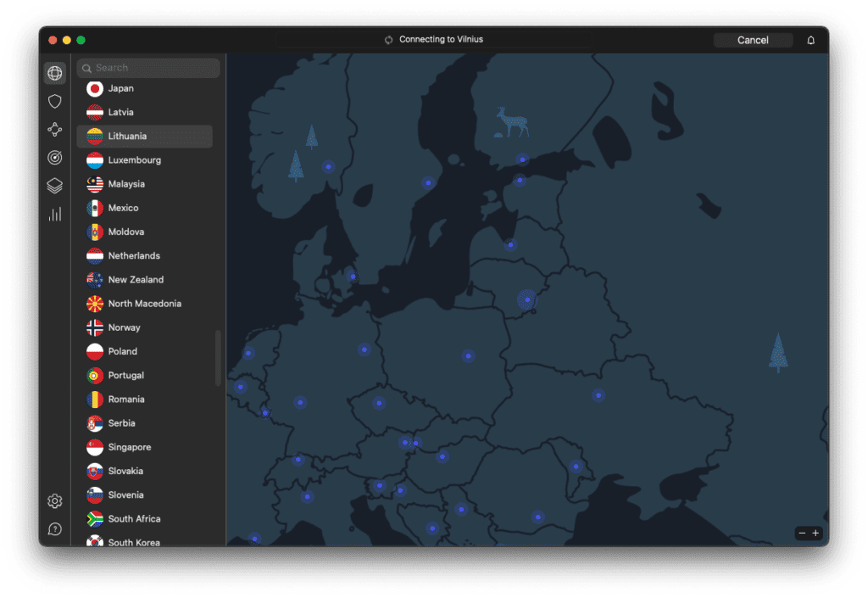Screen dimensions: 868x598
Task: Open the Meshnet nodes icon
Action: [x=55, y=130]
